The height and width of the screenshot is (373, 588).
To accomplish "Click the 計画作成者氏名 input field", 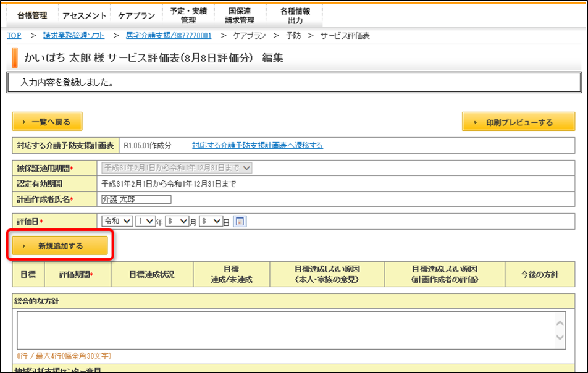I will click(x=136, y=199).
